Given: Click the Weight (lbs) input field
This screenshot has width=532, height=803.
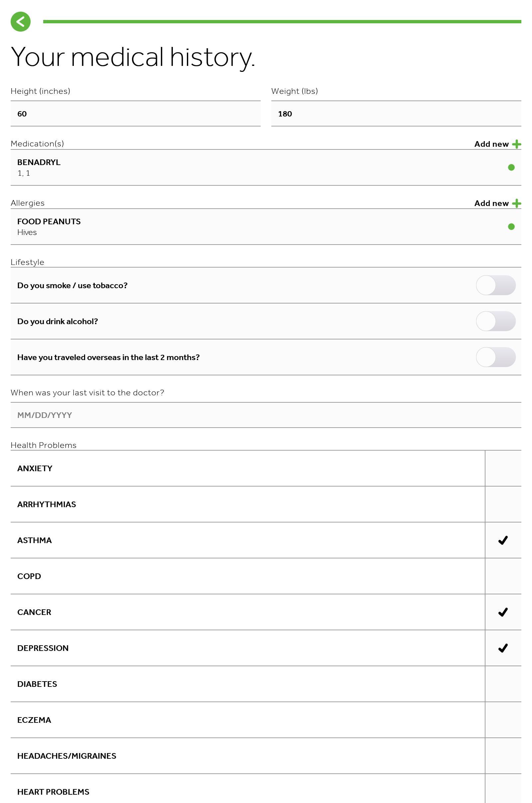Looking at the screenshot, I should [x=396, y=114].
